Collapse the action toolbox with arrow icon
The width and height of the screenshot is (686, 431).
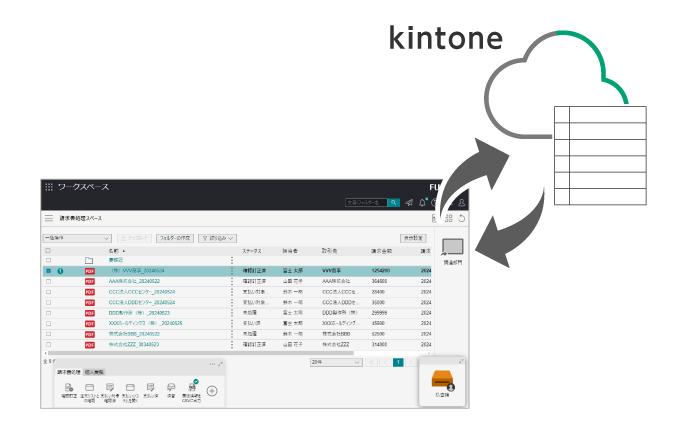[220, 364]
